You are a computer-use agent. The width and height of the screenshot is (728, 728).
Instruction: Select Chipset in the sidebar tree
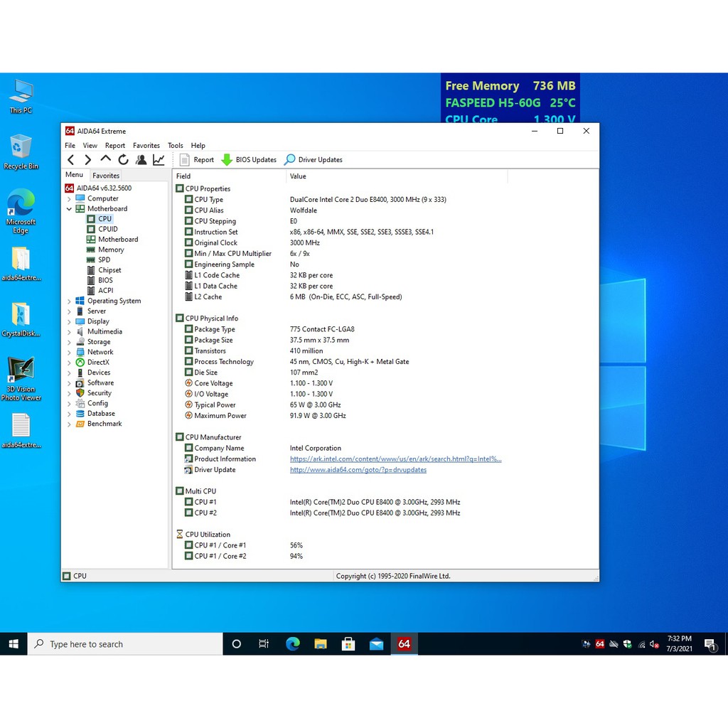(104, 269)
